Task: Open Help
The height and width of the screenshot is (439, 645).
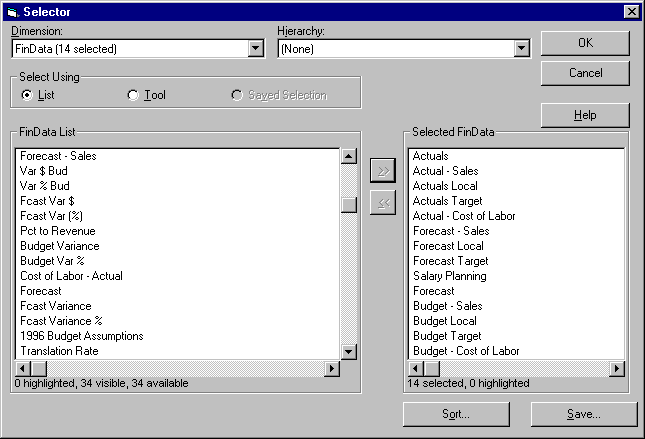Action: [x=585, y=115]
